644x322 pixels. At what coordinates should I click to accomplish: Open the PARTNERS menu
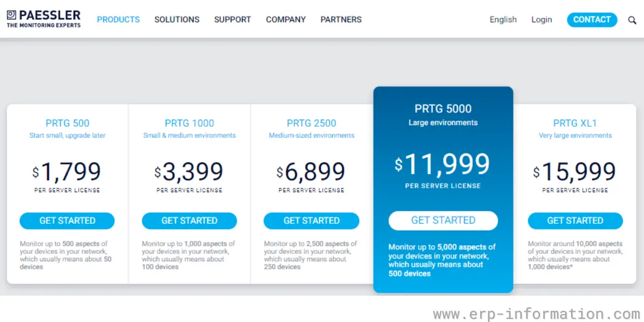[x=341, y=19]
